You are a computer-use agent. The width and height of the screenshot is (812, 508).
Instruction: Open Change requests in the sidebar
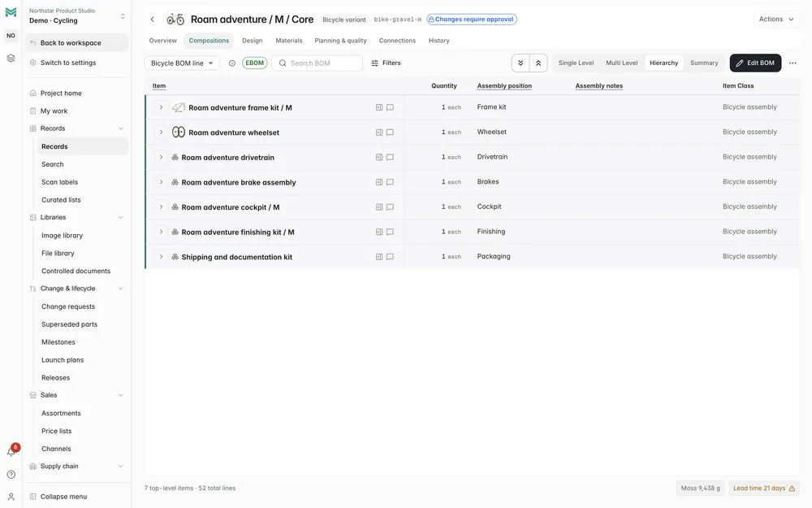coord(68,306)
